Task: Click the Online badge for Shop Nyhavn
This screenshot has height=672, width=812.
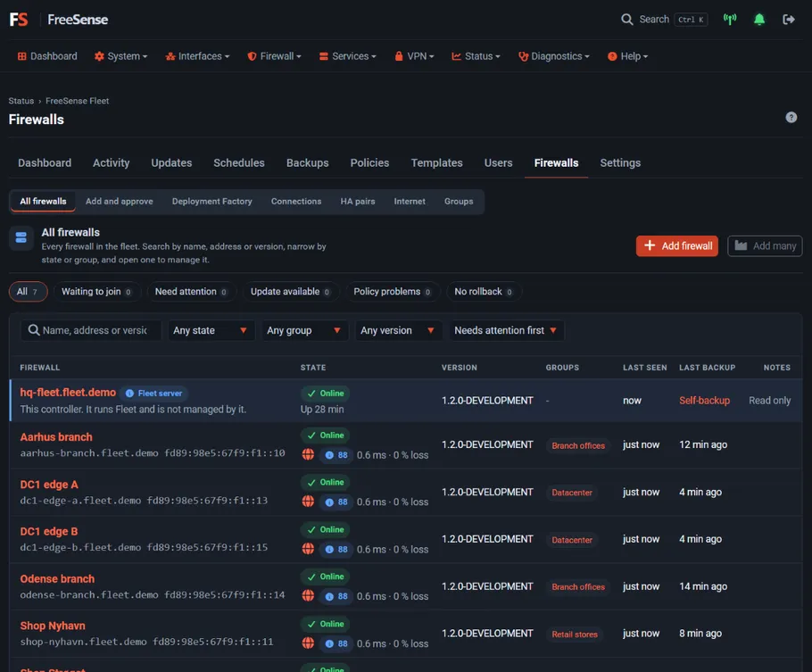Action: tap(325, 624)
